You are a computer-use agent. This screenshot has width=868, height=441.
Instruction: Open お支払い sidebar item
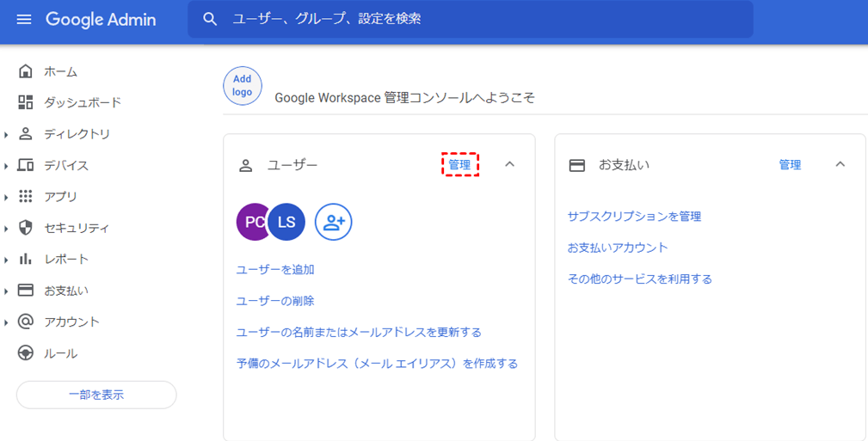click(x=66, y=290)
